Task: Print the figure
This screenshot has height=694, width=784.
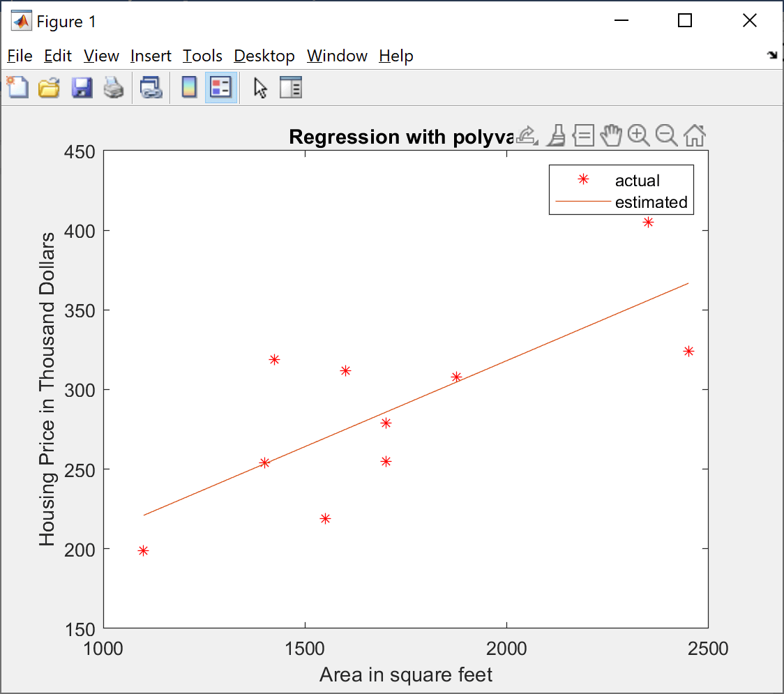Action: pos(114,87)
